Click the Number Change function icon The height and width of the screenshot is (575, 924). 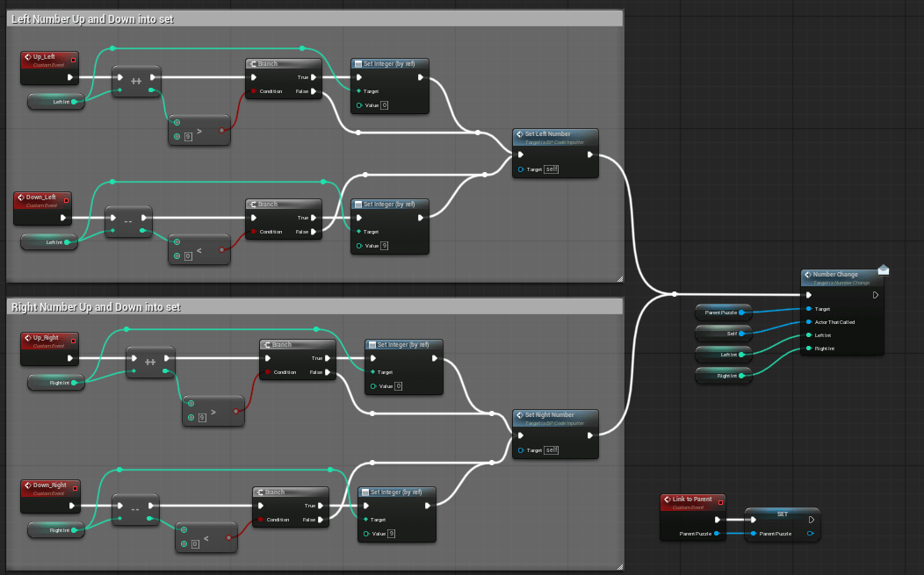[x=808, y=275]
